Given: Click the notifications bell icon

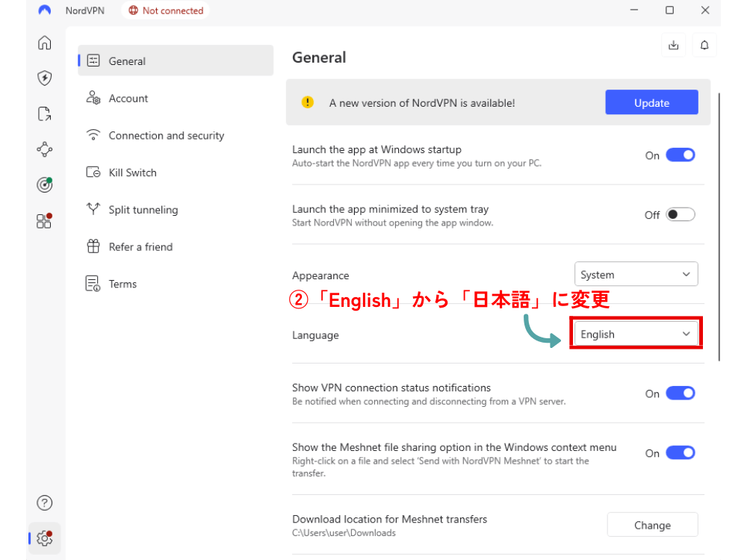Looking at the screenshot, I should coord(704,46).
